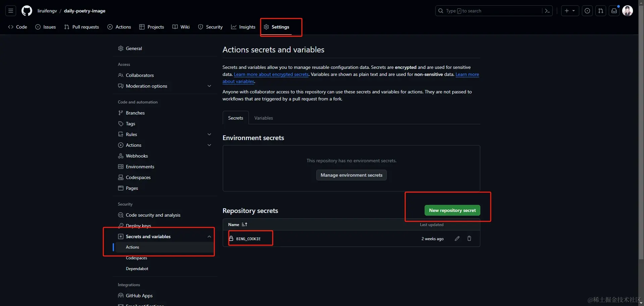644x306 pixels.
Task: Open the command palette icon
Action: point(547,11)
